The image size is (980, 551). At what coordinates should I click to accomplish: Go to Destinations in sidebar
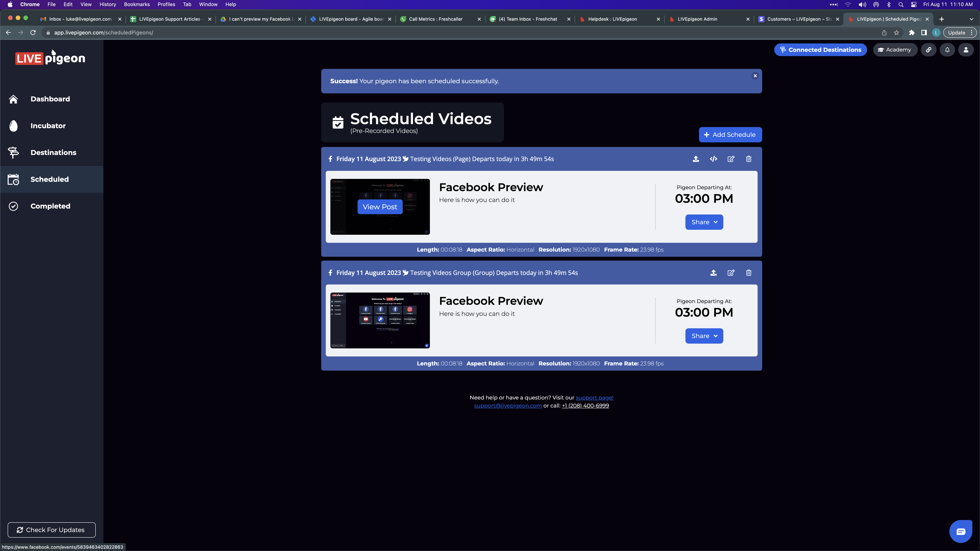[53, 152]
